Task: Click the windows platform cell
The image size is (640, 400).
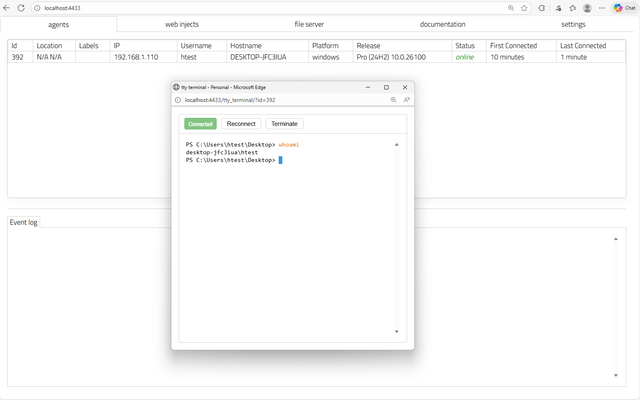Action: [x=331, y=57]
